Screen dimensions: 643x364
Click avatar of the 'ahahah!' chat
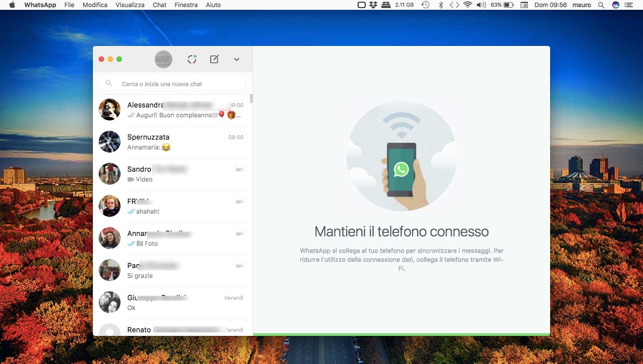(x=109, y=206)
